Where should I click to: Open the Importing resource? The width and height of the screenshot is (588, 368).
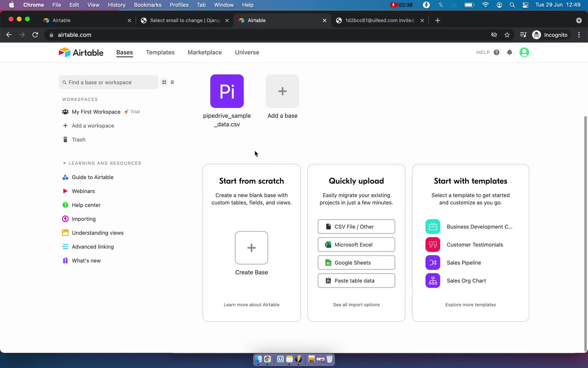point(79,219)
